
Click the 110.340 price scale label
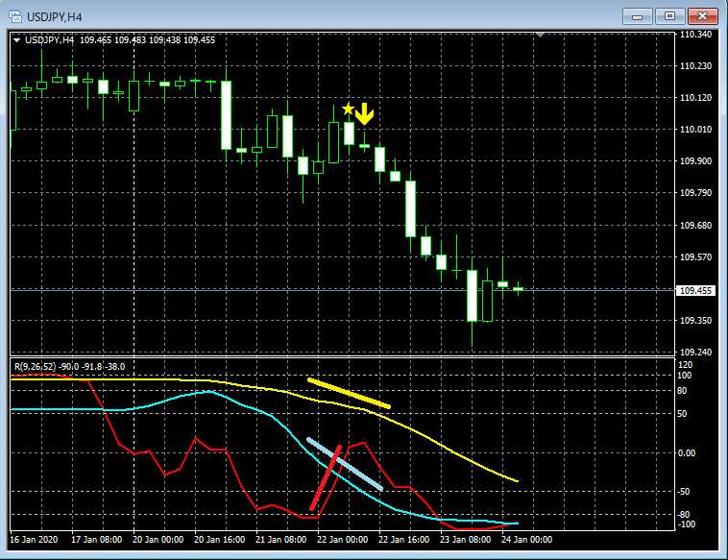[695, 35]
